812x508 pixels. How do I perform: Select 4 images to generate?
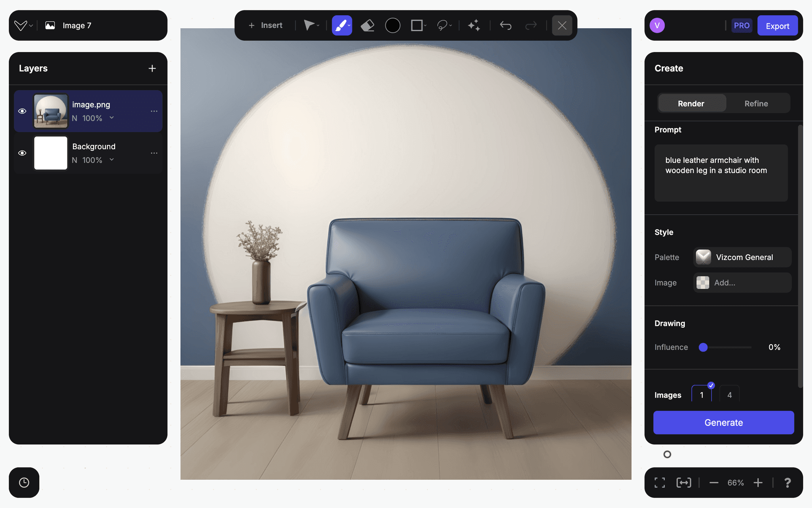[729, 395]
